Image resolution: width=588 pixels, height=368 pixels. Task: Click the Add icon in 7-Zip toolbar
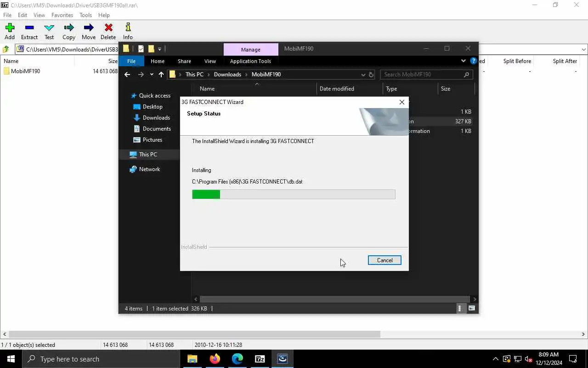pos(10,28)
